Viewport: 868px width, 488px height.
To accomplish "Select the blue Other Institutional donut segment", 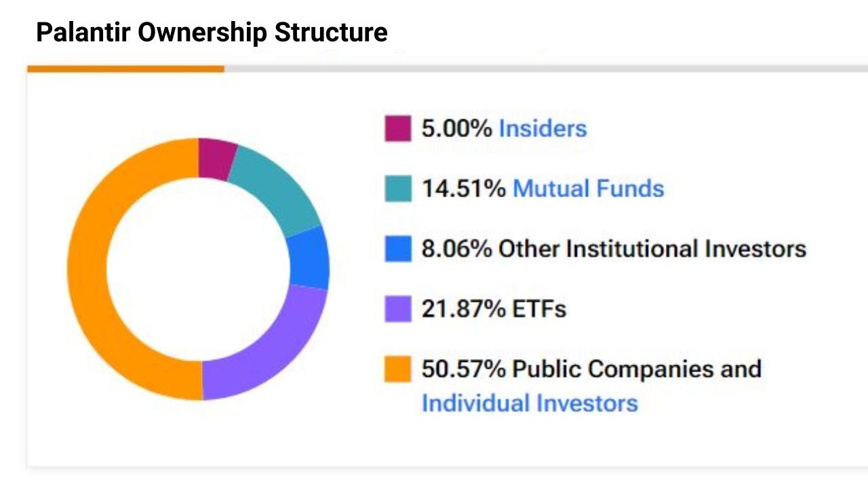I will 308,259.
